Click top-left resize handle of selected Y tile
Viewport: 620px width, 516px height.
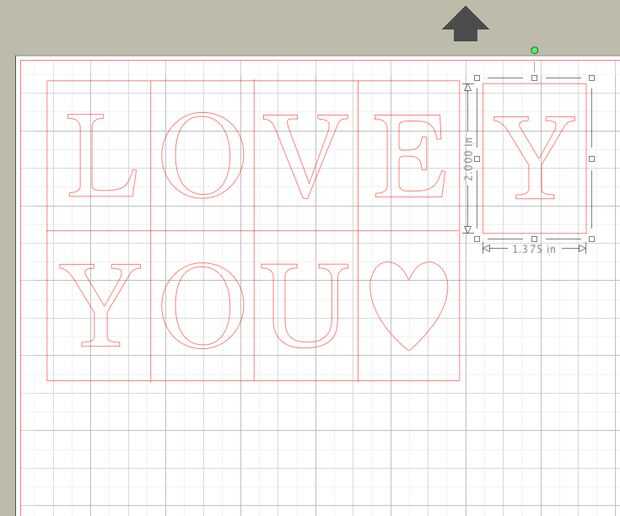tap(477, 78)
